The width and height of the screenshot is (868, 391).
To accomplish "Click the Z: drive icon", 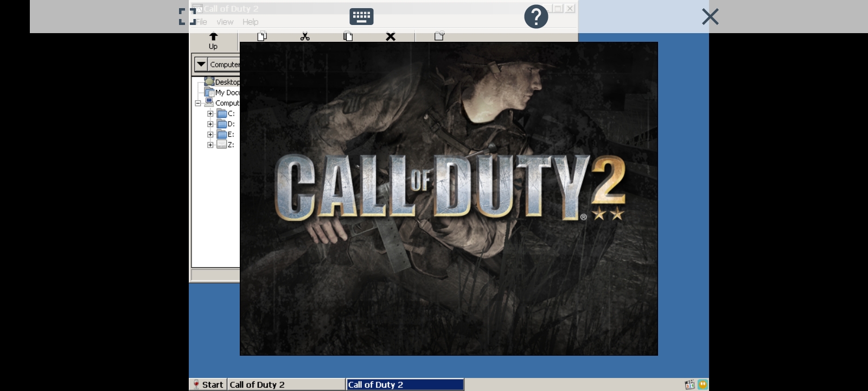I will pos(221,144).
